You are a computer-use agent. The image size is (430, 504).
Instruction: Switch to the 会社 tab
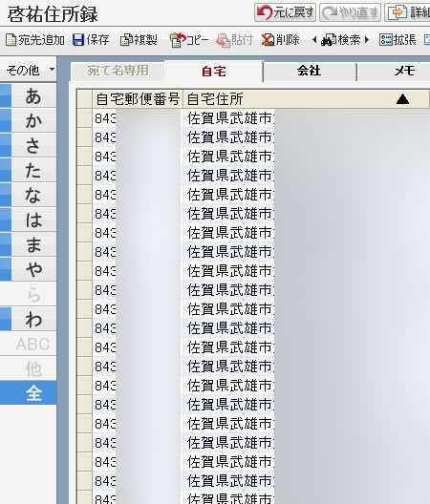(310, 71)
